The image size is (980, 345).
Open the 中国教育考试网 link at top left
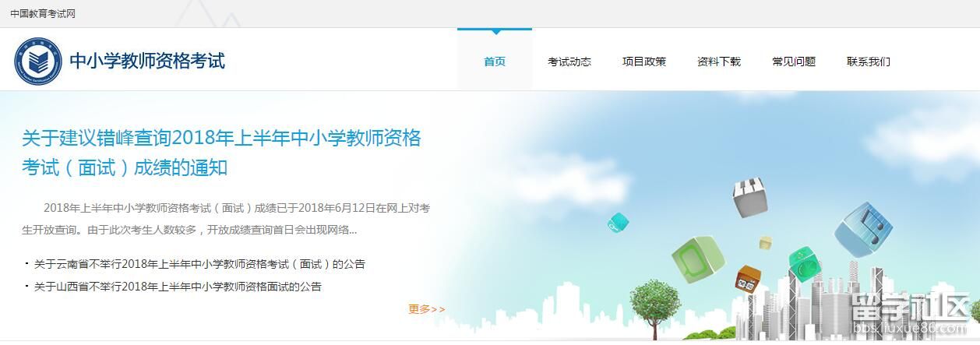coord(43,14)
